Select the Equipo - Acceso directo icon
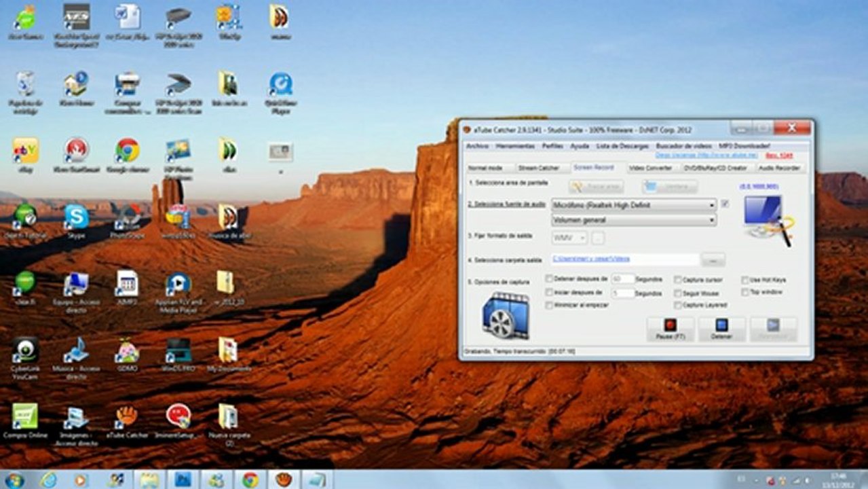This screenshot has width=868, height=489. 76,292
